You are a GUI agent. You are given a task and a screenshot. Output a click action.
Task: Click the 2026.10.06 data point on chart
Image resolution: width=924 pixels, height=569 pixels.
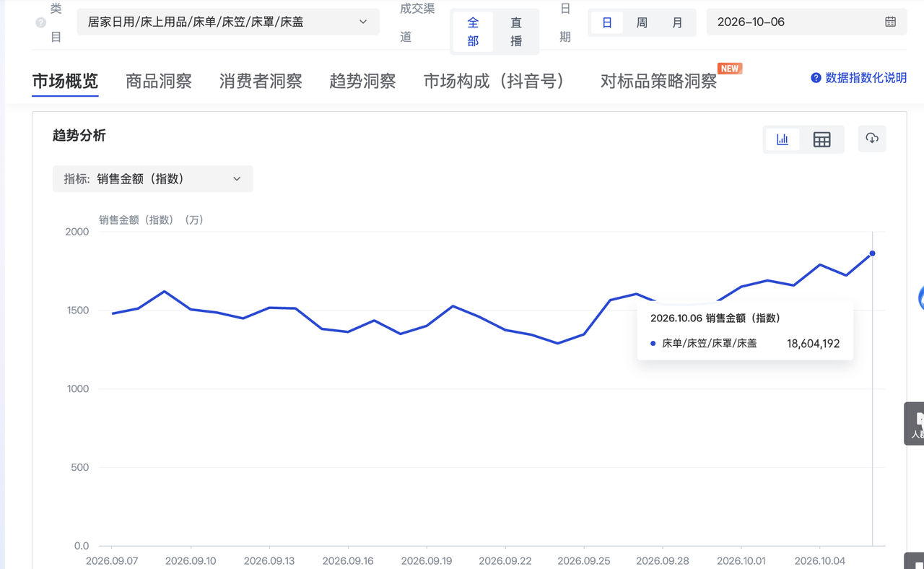[873, 253]
